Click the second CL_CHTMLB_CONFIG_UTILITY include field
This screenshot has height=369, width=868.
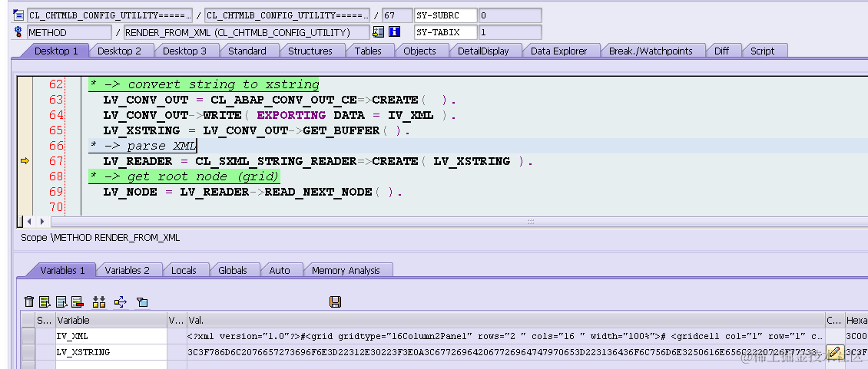[x=287, y=15]
